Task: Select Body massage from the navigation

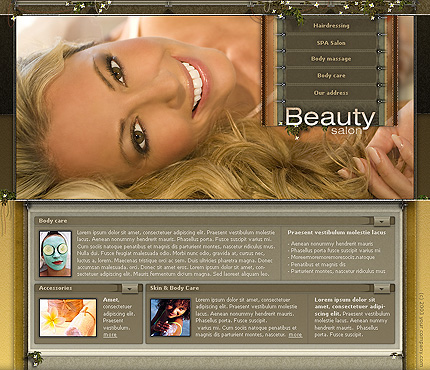Action: [331, 59]
